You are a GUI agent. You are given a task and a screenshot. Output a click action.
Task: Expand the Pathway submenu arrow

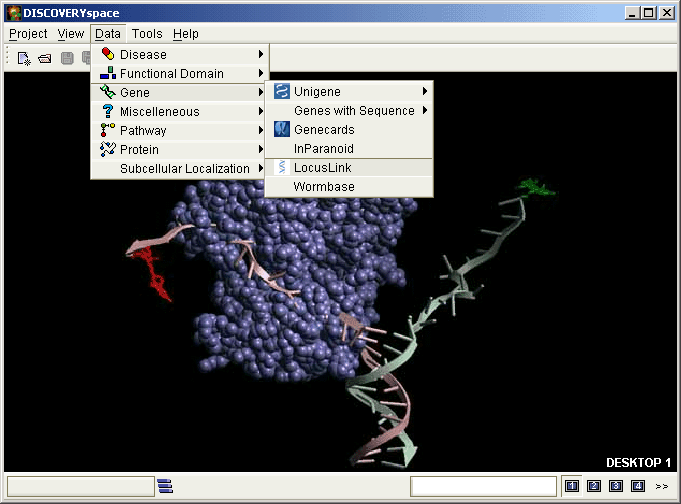[x=261, y=130]
